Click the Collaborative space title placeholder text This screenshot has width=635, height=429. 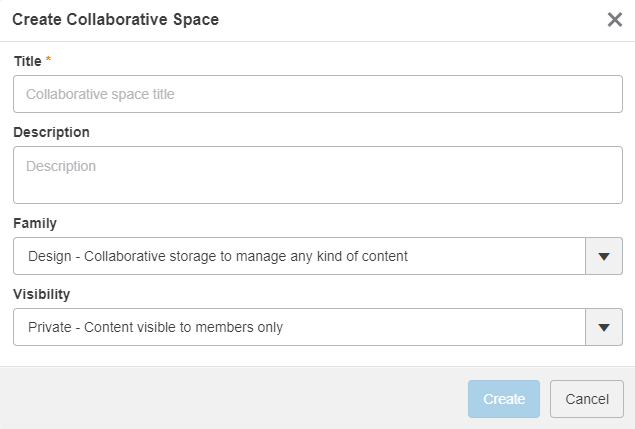[x=100, y=95]
